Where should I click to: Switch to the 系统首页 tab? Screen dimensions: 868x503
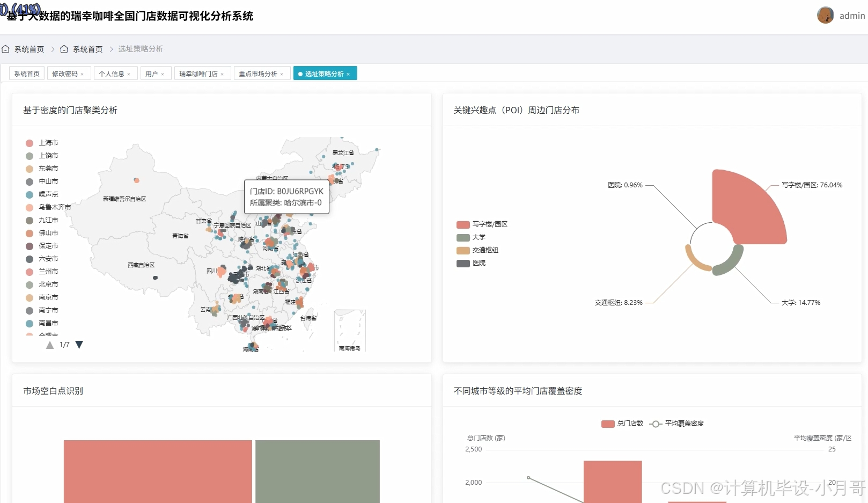(x=27, y=74)
